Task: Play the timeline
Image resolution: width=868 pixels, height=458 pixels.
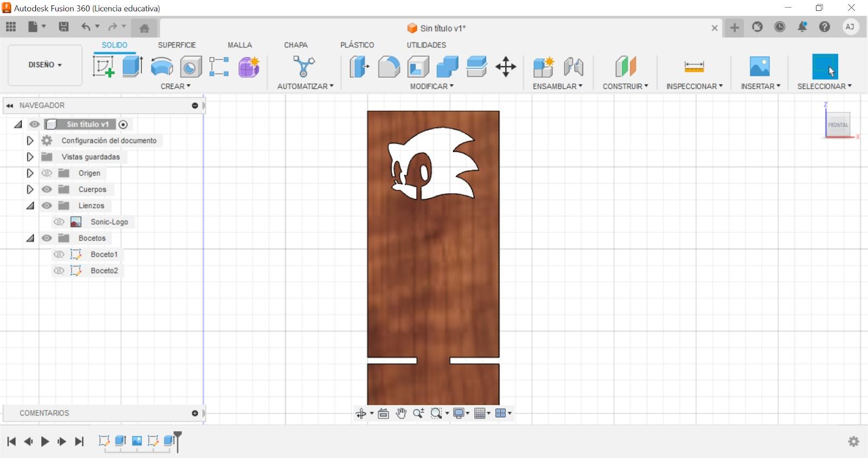Action: (45, 442)
